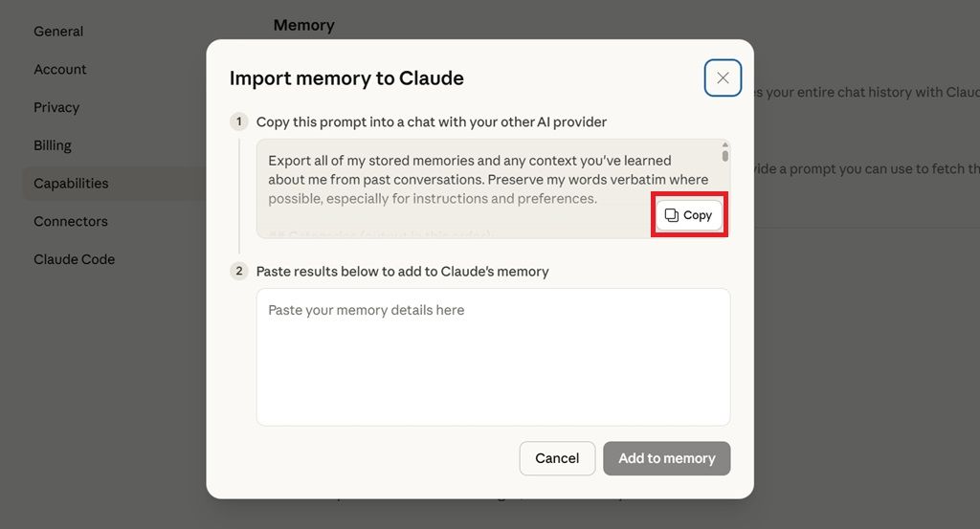
Task: Select Privacy in the settings sidebar
Action: coord(56,107)
